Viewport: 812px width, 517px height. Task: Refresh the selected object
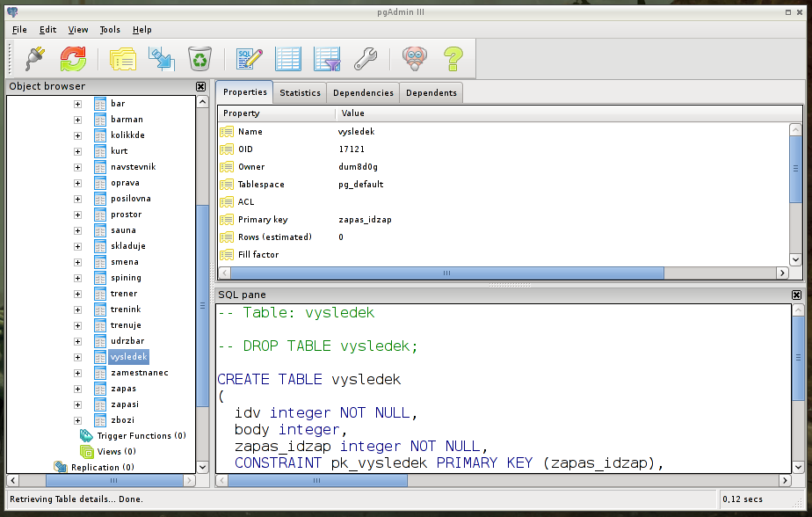tap(73, 58)
